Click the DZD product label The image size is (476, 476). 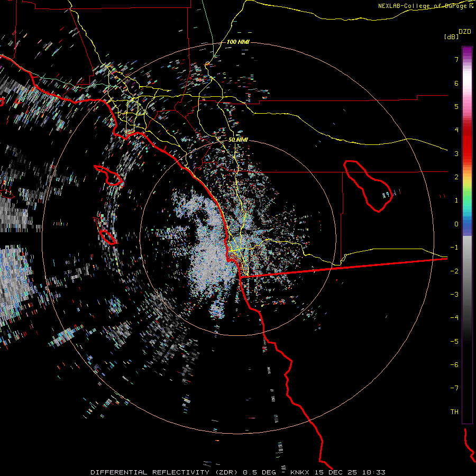coord(465,32)
